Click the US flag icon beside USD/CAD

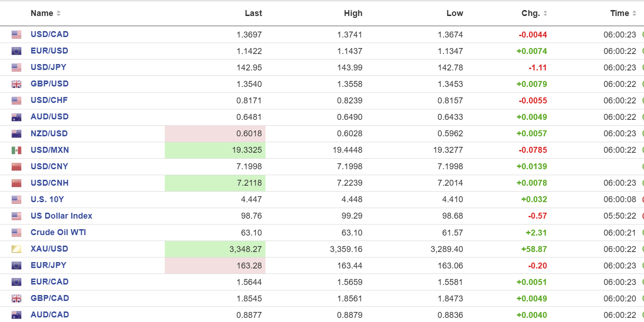[16, 34]
